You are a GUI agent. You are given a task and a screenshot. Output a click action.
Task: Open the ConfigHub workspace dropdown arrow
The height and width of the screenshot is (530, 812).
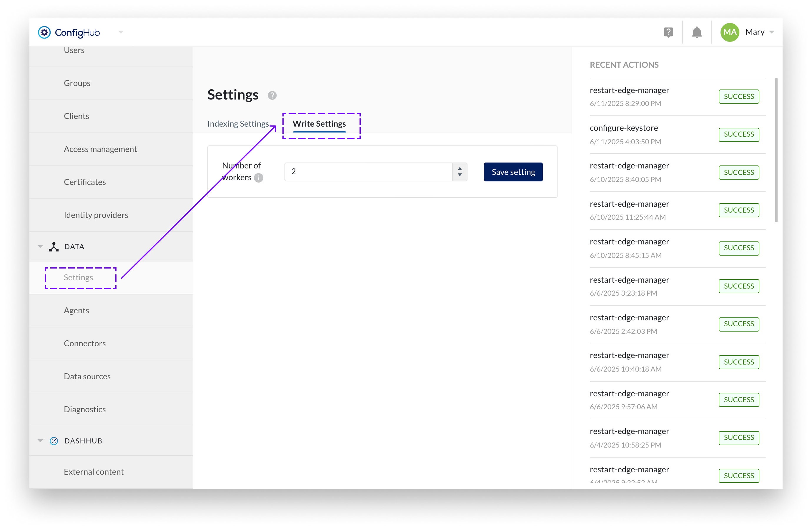[121, 32]
